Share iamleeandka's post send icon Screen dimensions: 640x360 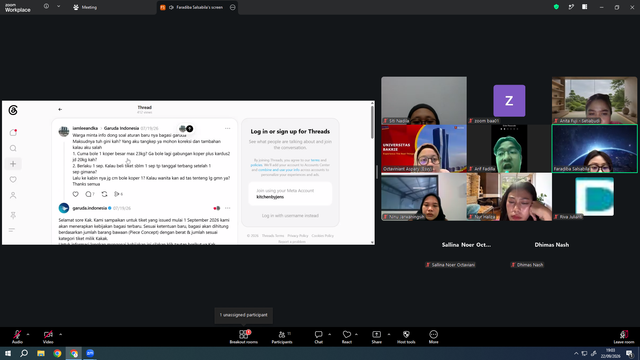(x=118, y=194)
